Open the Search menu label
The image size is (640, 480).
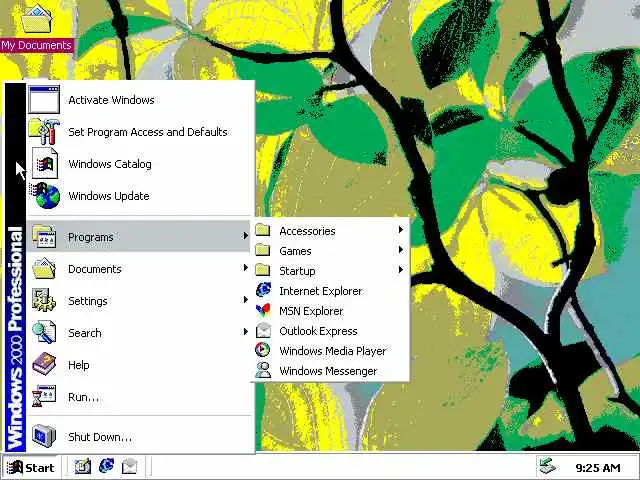pyautogui.click(x=84, y=333)
